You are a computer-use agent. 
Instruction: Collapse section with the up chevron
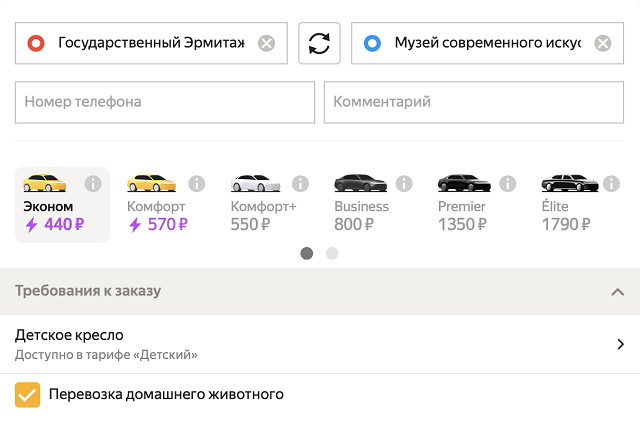618,292
